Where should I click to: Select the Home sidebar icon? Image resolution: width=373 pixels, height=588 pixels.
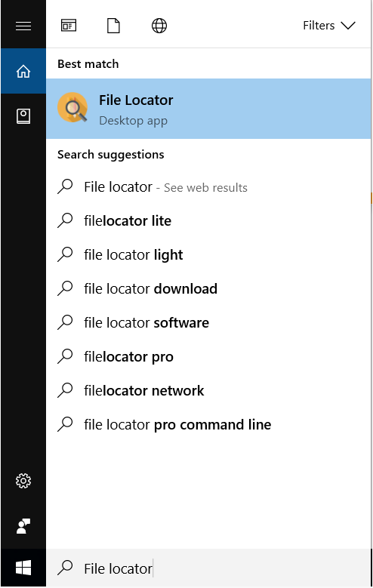pyautogui.click(x=23, y=71)
